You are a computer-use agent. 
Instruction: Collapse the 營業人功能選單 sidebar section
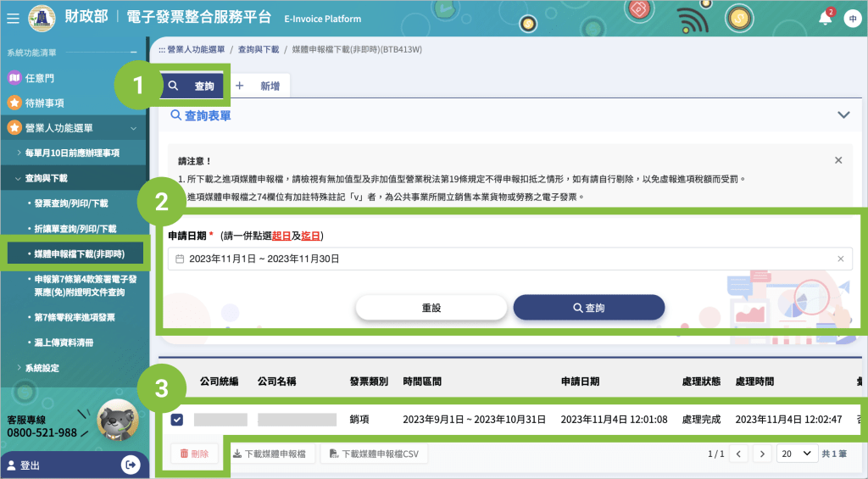pos(133,128)
